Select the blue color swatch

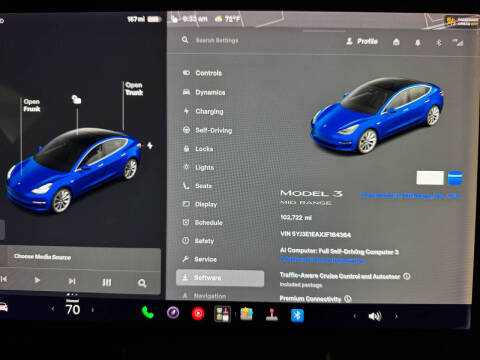point(455,178)
